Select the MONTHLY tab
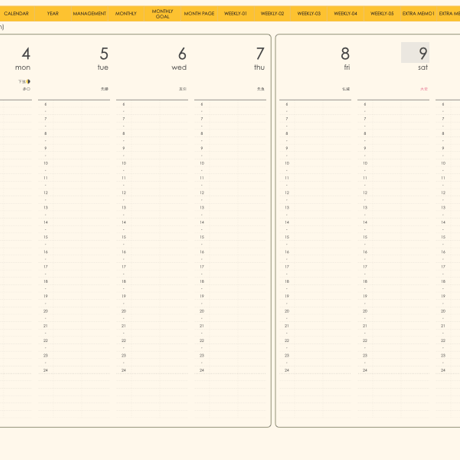The width and height of the screenshot is (460, 460). point(126,14)
